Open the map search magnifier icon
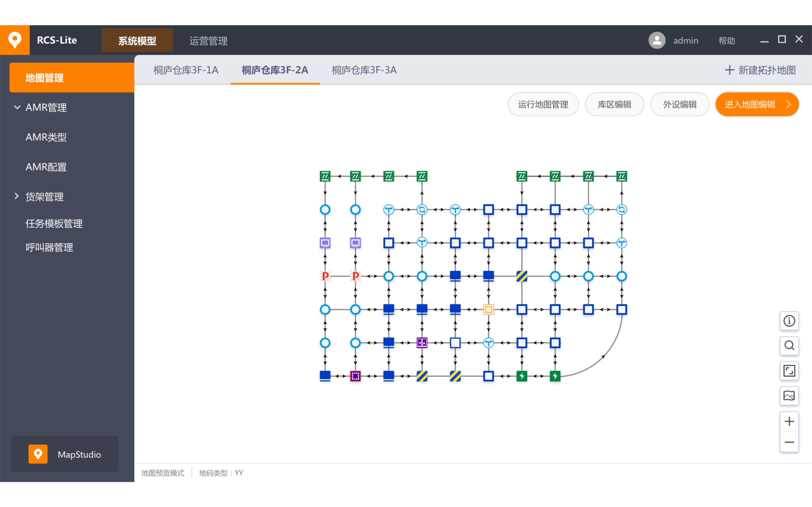 tap(789, 345)
